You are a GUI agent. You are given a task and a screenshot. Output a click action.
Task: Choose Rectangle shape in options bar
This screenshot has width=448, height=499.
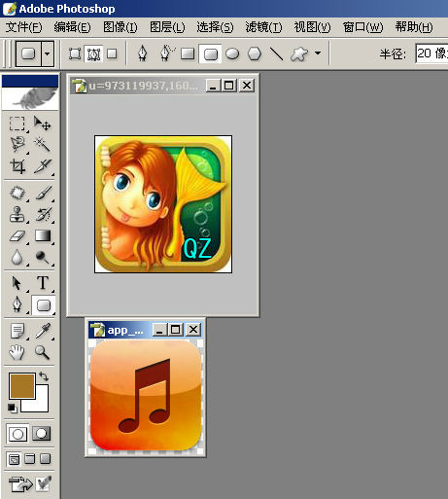188,53
